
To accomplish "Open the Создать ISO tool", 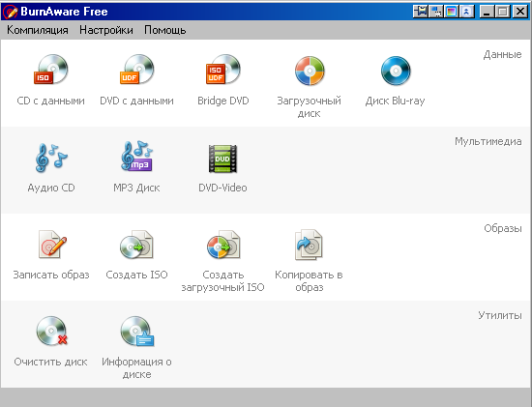I will 136,254.
